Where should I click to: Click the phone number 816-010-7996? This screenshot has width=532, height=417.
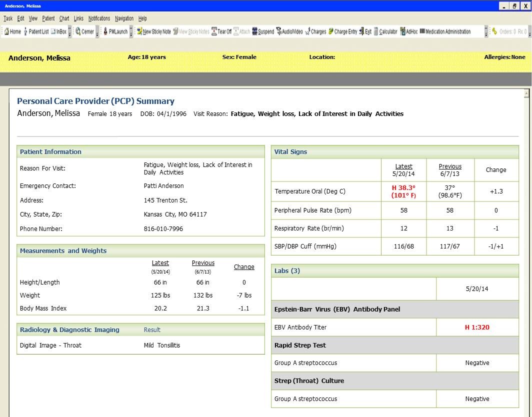point(163,229)
